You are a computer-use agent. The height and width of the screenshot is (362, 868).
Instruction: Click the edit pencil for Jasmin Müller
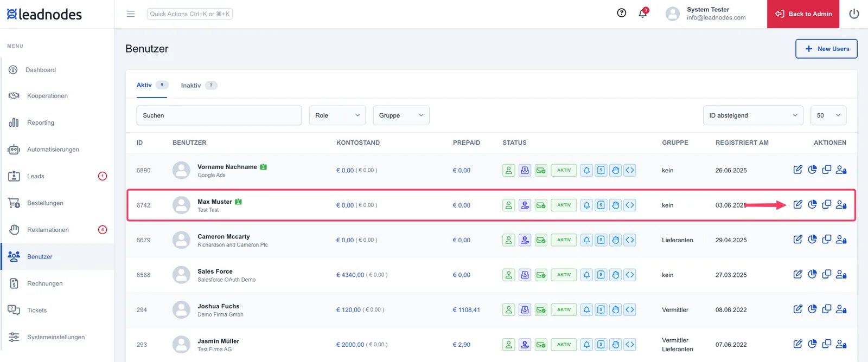[x=797, y=344]
